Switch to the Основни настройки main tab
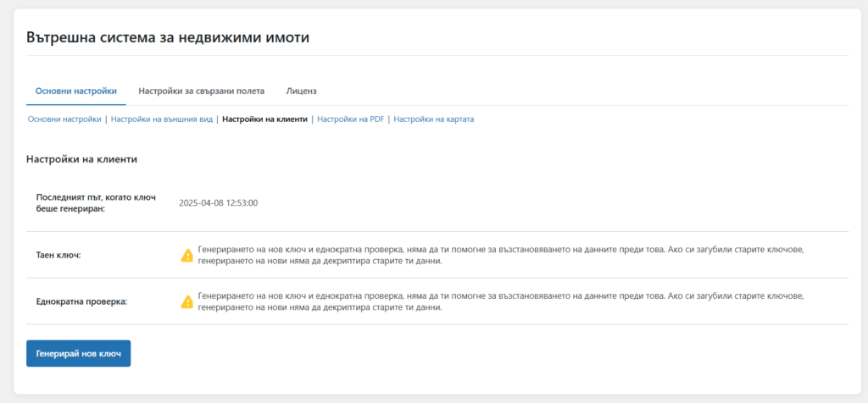Screen dimensions: 868x403 coord(76,91)
